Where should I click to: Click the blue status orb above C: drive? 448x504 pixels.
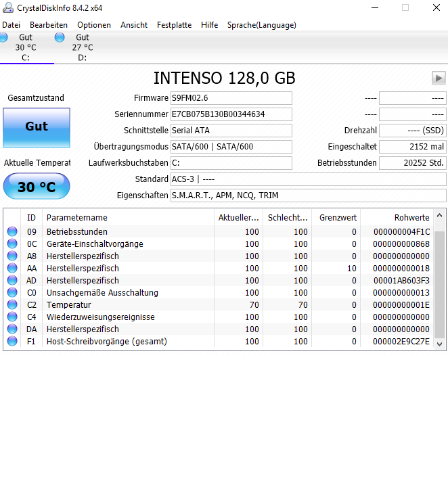[x=3, y=37]
